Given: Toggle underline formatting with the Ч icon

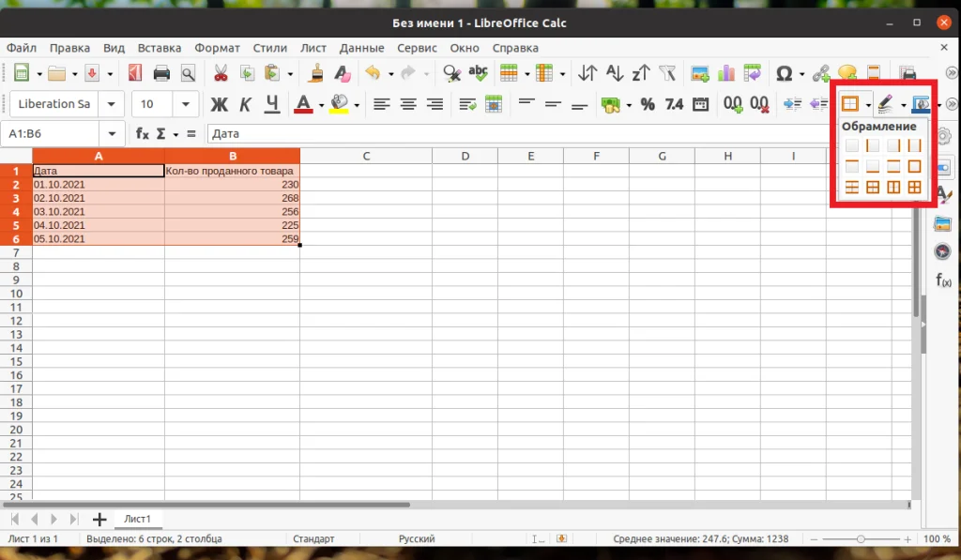Looking at the screenshot, I should [270, 104].
